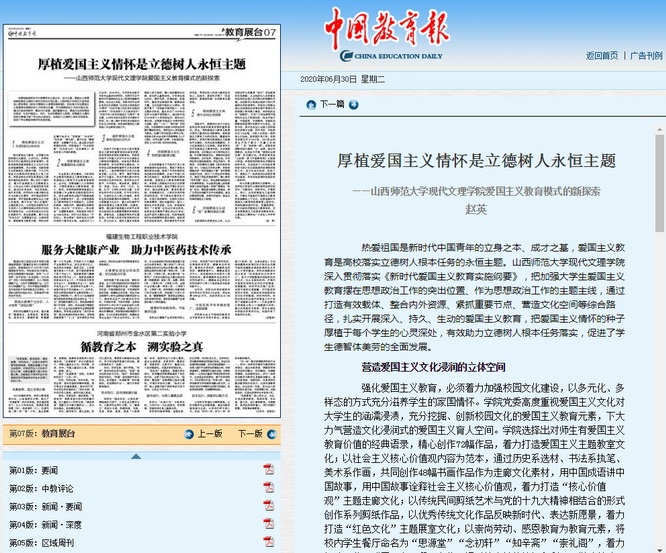Click the previous-article arrow icon left of 下一篇

coord(311,104)
